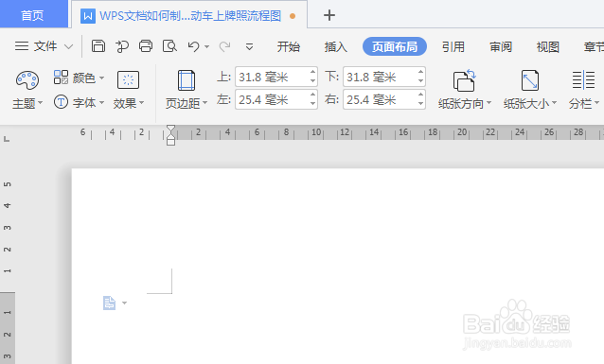Click the Redo icon
This screenshot has width=604, height=364.
pyautogui.click(x=224, y=46)
